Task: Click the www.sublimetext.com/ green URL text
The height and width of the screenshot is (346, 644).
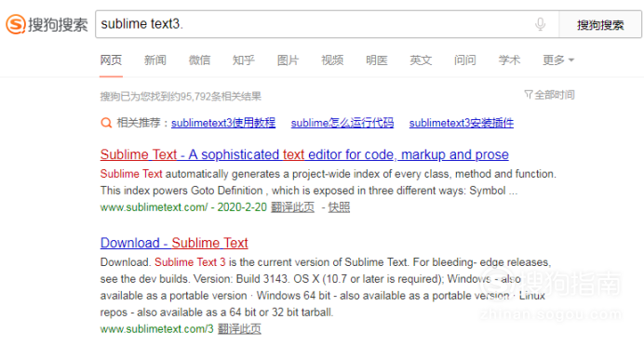Action: [154, 207]
